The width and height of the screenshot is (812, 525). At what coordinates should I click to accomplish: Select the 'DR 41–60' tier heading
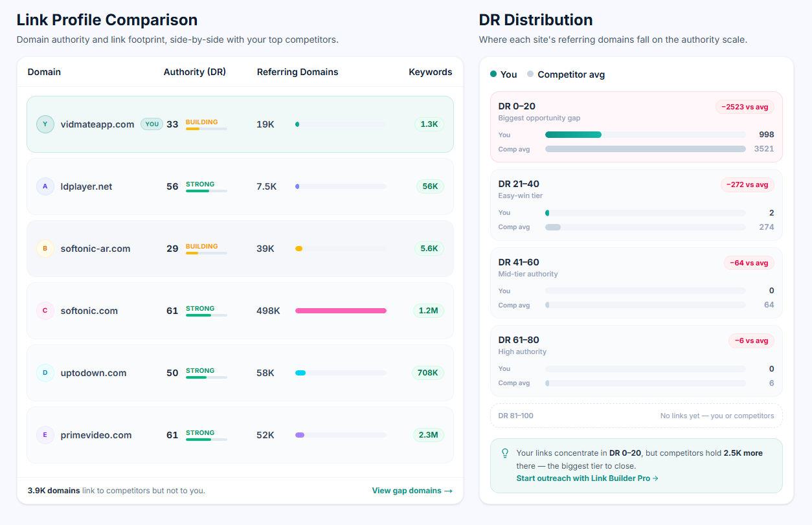click(x=519, y=262)
